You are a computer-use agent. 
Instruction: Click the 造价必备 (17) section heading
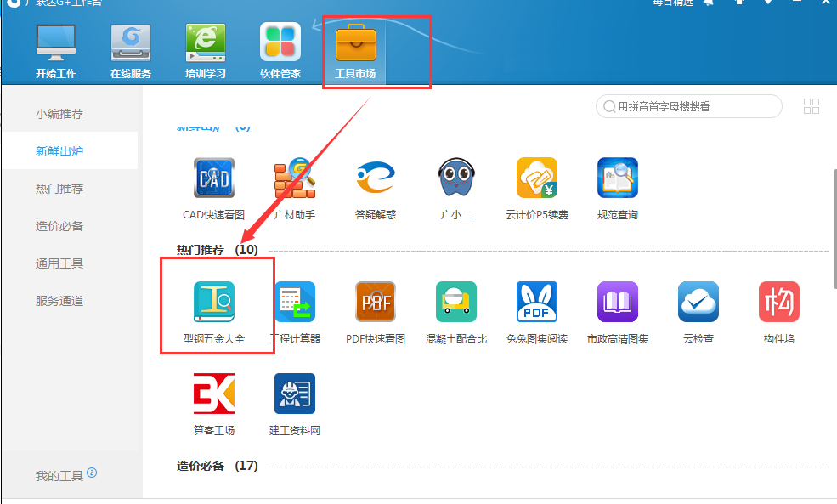218,466
